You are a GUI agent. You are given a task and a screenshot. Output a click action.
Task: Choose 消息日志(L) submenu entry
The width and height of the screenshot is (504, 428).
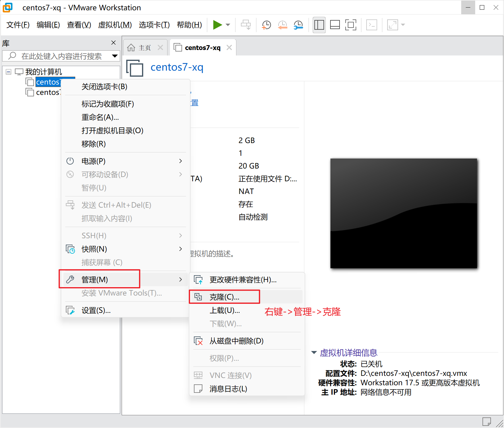click(x=247, y=389)
